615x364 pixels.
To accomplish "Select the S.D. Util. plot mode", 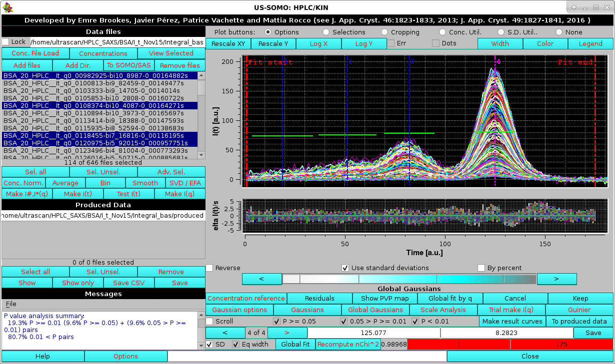I will coord(501,31).
